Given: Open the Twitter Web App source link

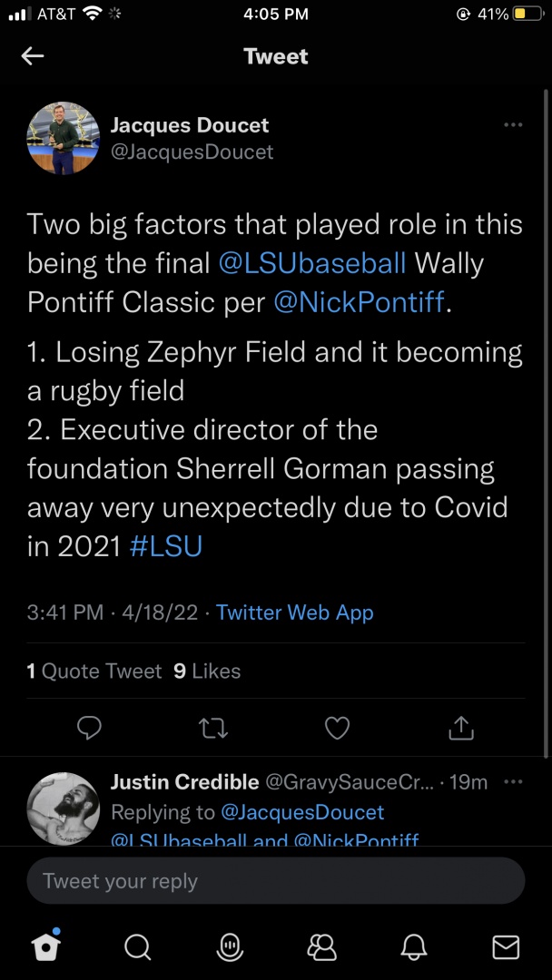Looking at the screenshot, I should pyautogui.click(x=294, y=612).
